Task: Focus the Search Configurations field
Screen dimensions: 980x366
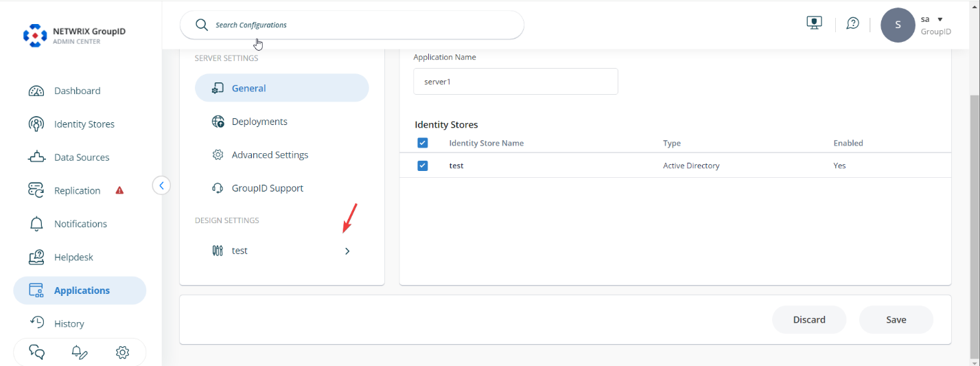Action: click(x=352, y=25)
